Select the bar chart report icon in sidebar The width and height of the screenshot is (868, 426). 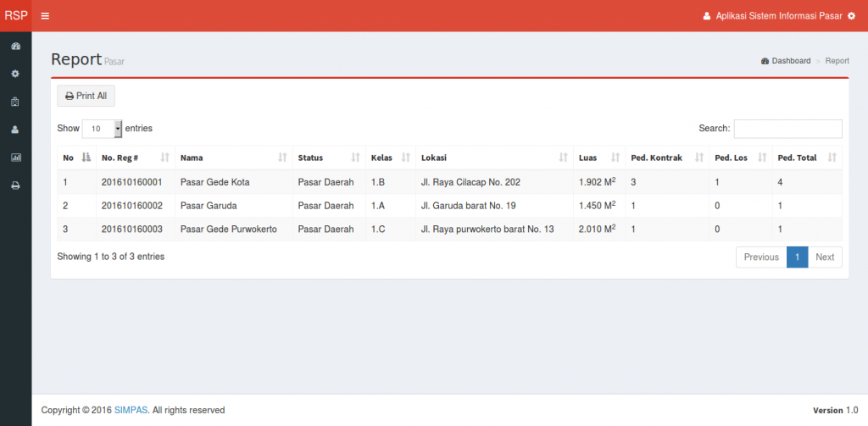click(15, 158)
